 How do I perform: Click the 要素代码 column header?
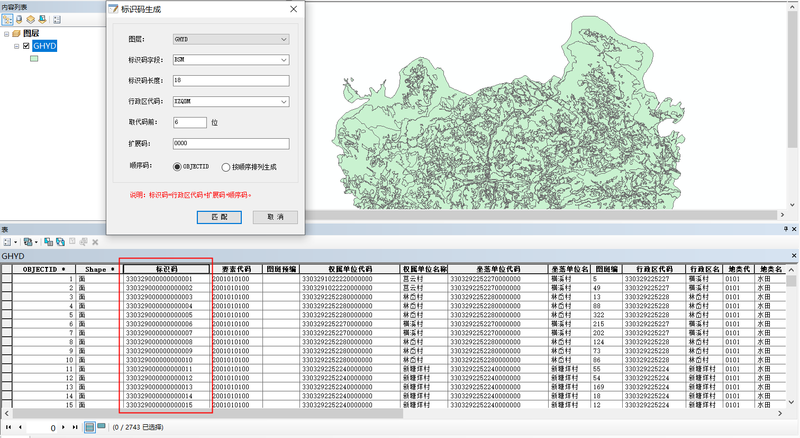(237, 269)
